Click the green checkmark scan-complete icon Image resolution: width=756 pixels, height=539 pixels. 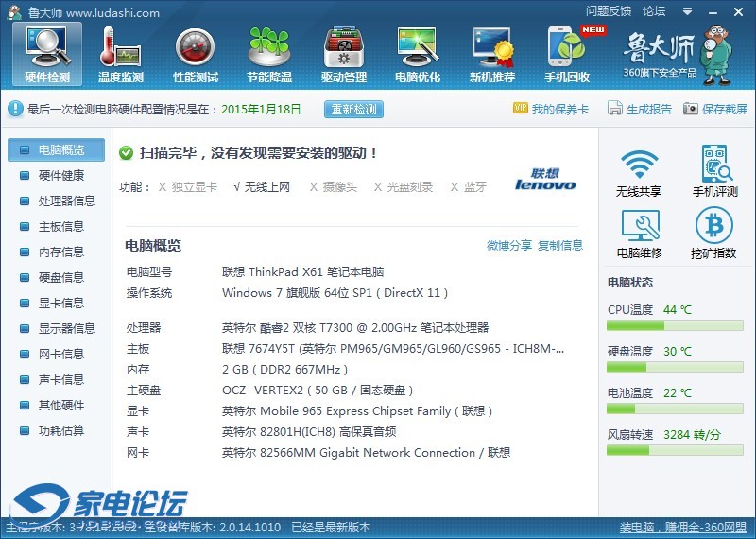pos(126,153)
